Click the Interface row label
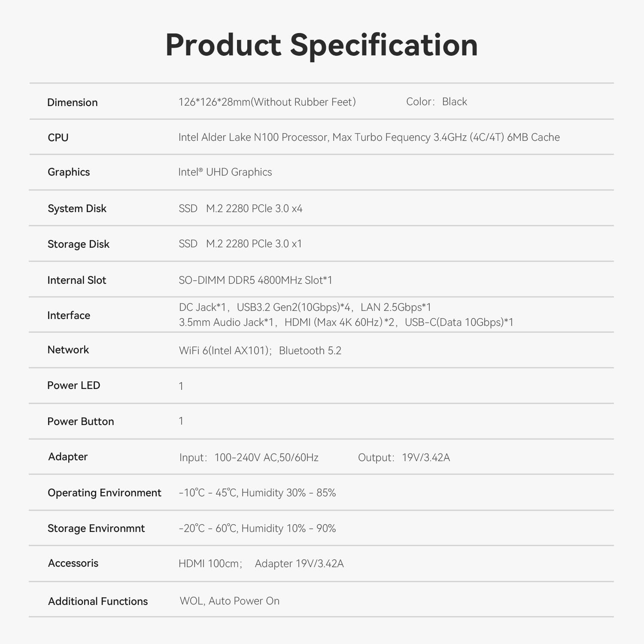The width and height of the screenshot is (644, 644). pos(69,316)
